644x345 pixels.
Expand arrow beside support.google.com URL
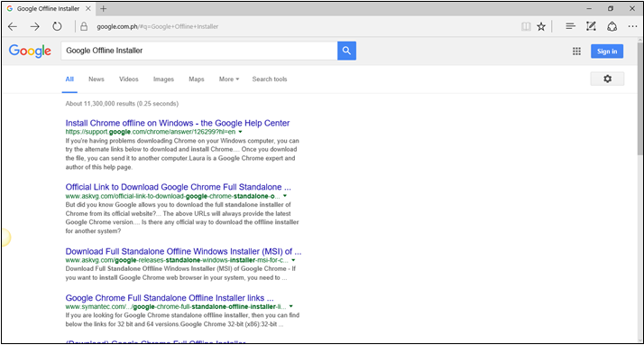point(240,132)
